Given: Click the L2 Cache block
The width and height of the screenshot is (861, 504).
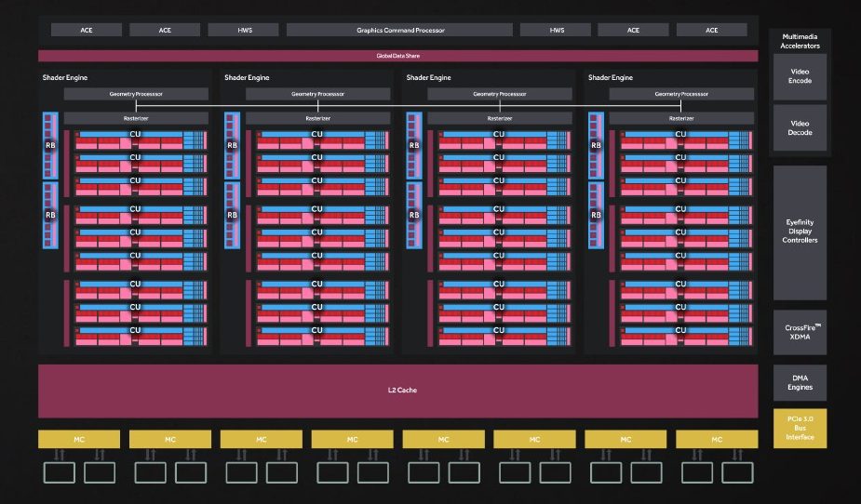Looking at the screenshot, I should point(398,390).
